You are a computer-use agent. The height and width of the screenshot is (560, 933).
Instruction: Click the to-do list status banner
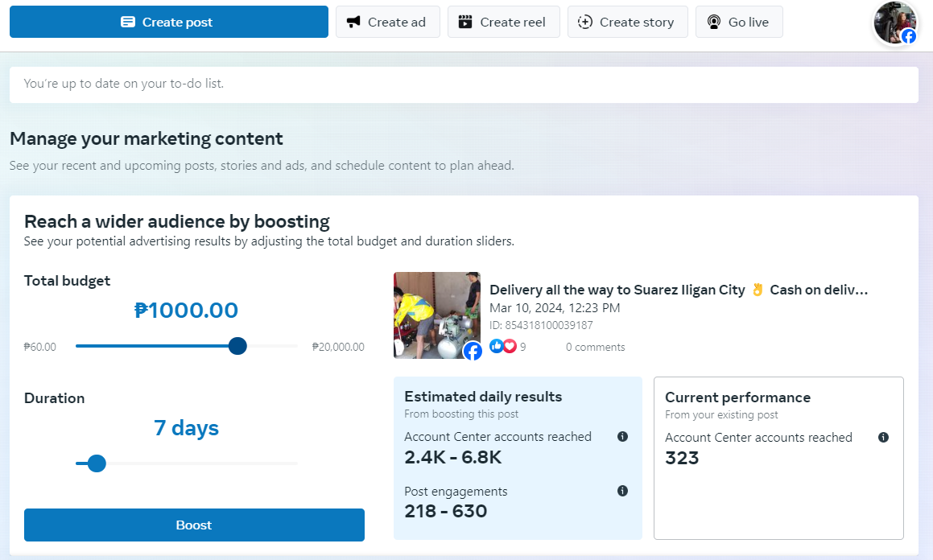click(x=464, y=84)
